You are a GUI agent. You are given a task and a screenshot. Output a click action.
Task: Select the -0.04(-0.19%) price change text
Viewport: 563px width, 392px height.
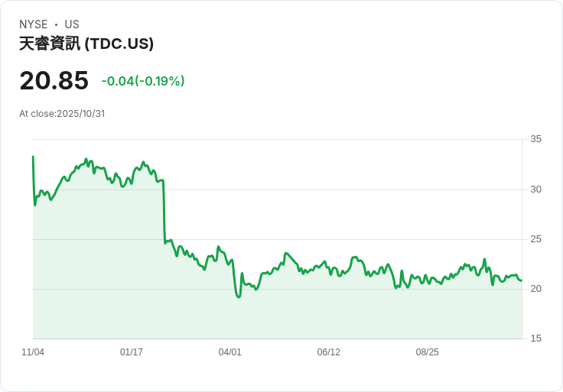tap(143, 81)
